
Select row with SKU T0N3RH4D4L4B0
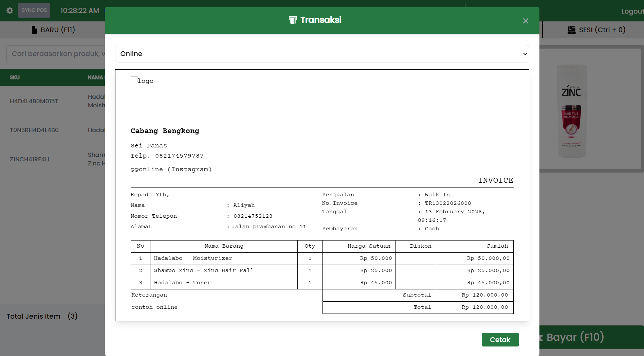click(x=34, y=130)
